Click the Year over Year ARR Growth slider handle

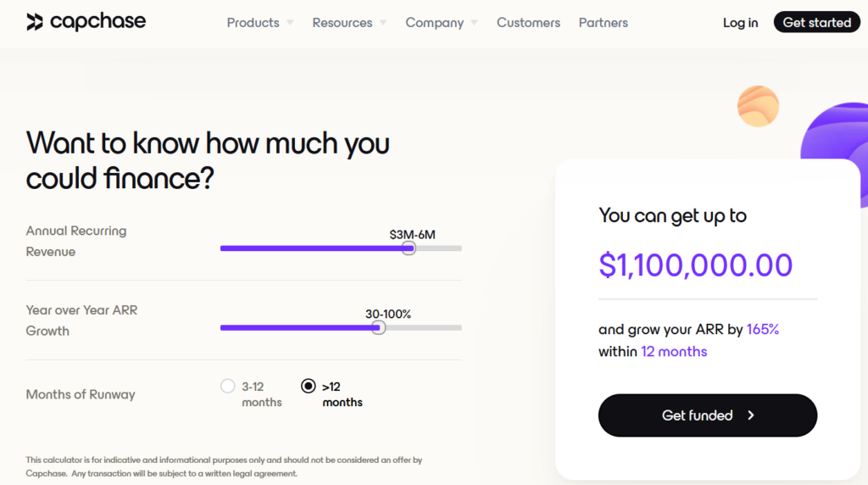[x=379, y=328]
